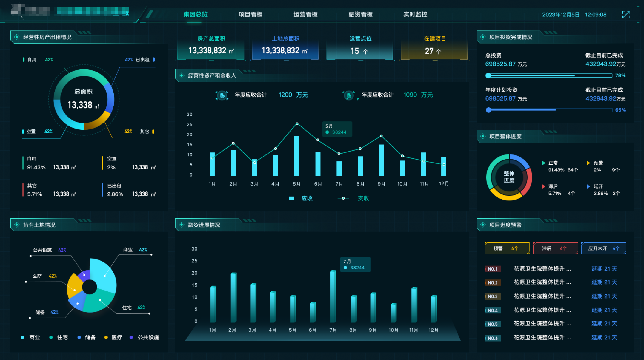Click the 公共设施 42% pie label
Viewport: 644px width, 360px height.
50,250
